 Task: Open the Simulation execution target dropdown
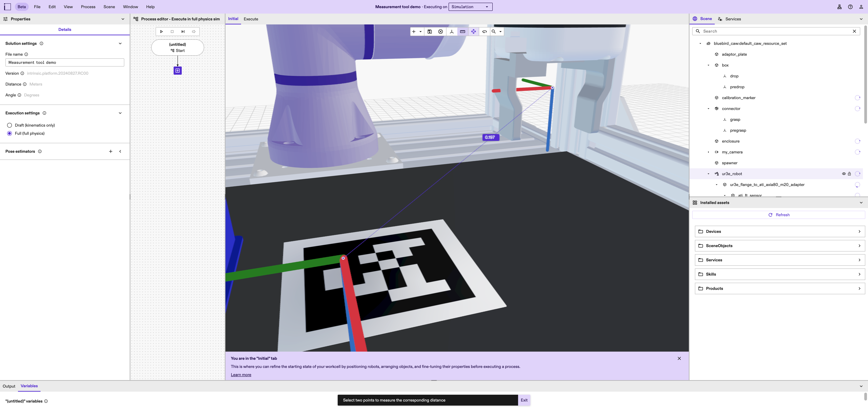click(470, 7)
